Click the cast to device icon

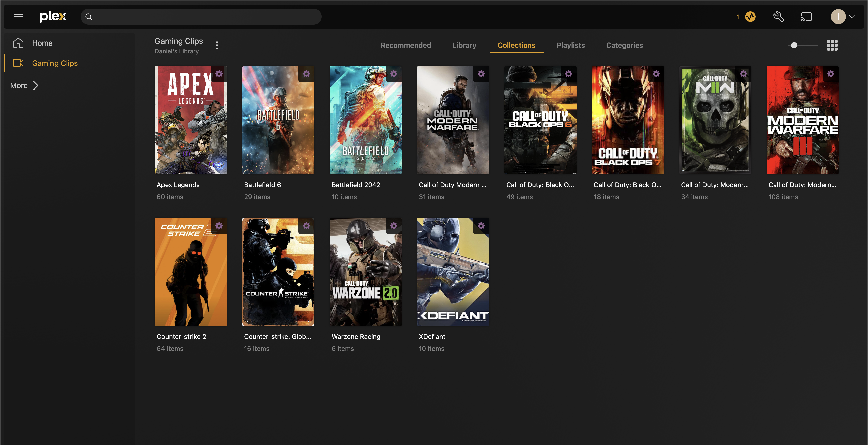(806, 17)
